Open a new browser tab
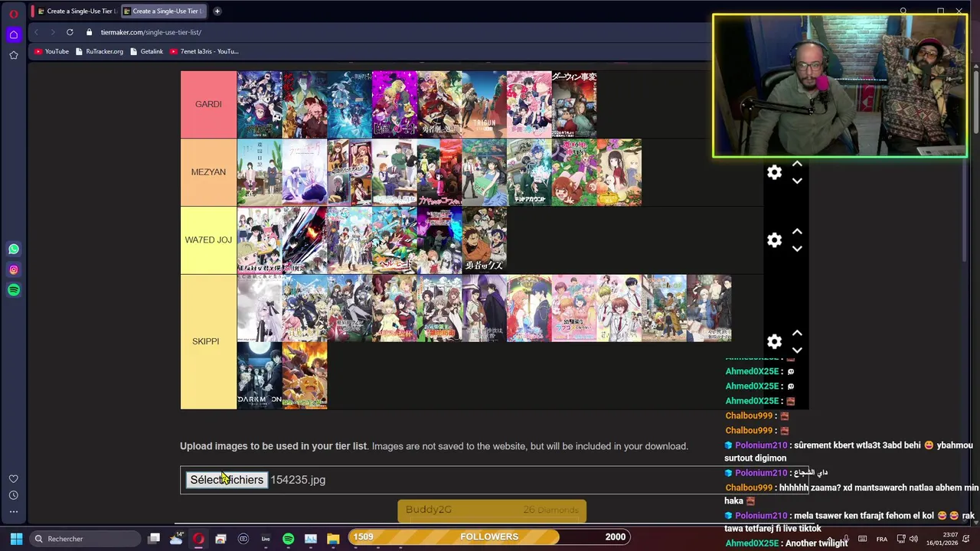Viewport: 980px width, 551px height. point(217,11)
